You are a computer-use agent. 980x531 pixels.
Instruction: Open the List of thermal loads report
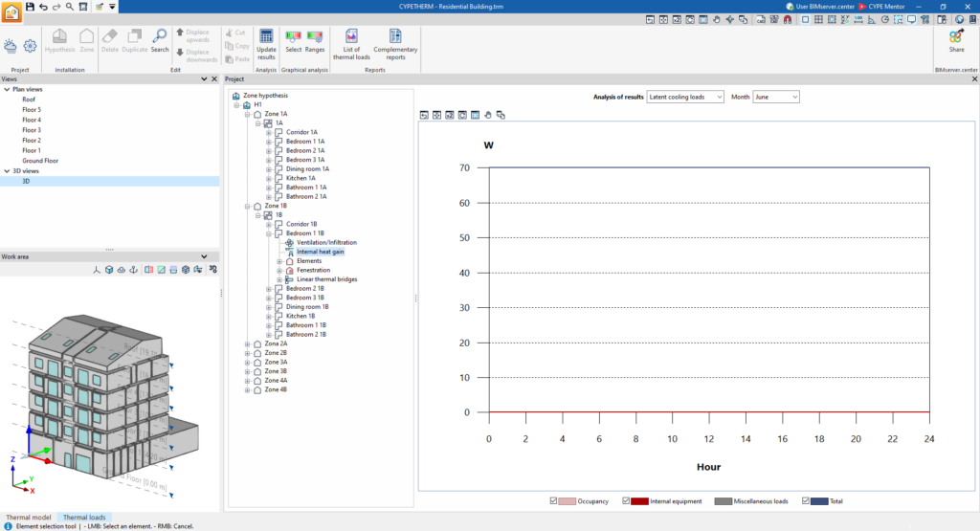coord(351,44)
